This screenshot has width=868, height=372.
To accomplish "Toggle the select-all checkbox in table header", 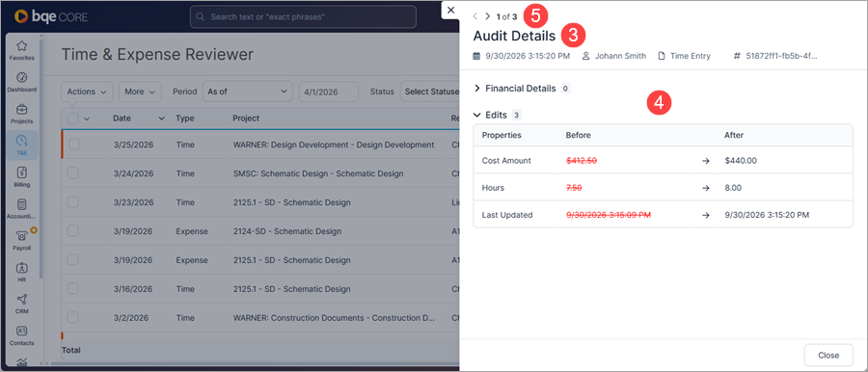I will 73,118.
